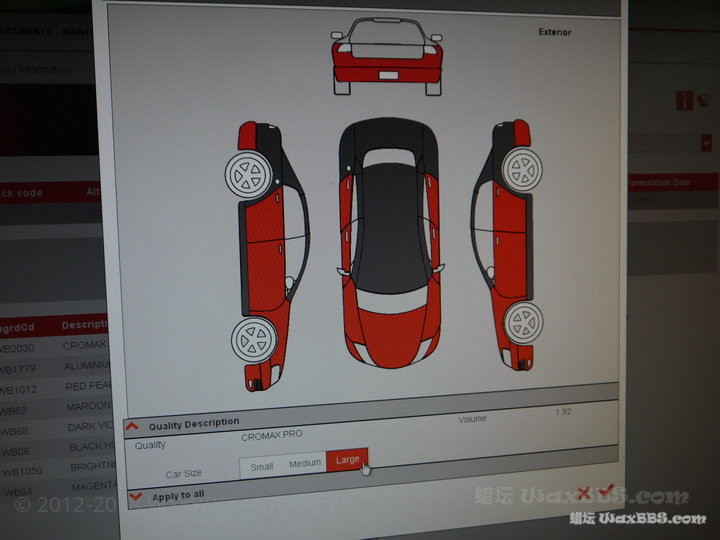Click the upper wheel of the left side view
Viewport: 720px width, 540px height.
coord(246,174)
